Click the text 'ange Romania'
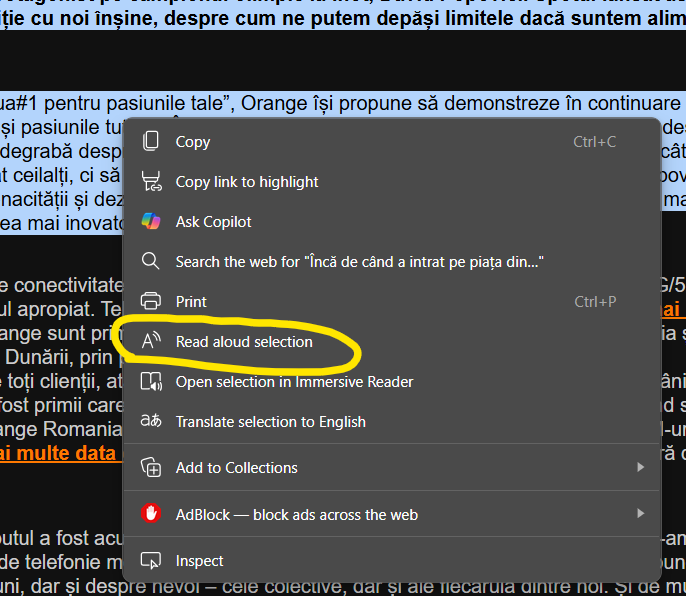 click(x=61, y=429)
